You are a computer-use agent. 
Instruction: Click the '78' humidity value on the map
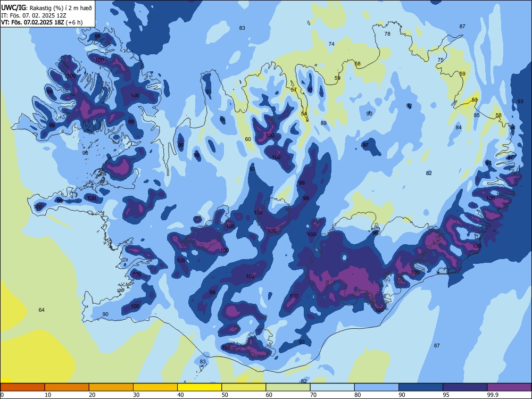click(x=387, y=34)
